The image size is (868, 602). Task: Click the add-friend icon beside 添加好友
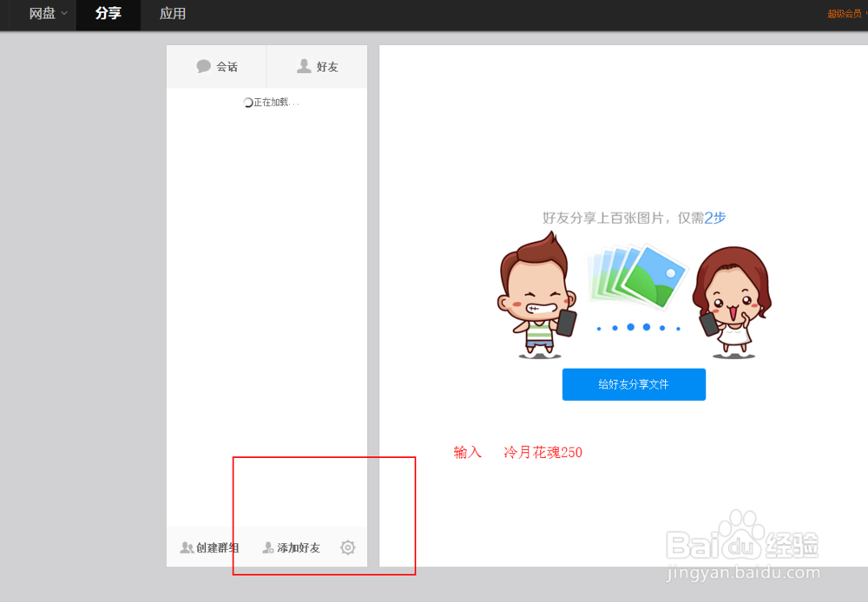(x=268, y=547)
